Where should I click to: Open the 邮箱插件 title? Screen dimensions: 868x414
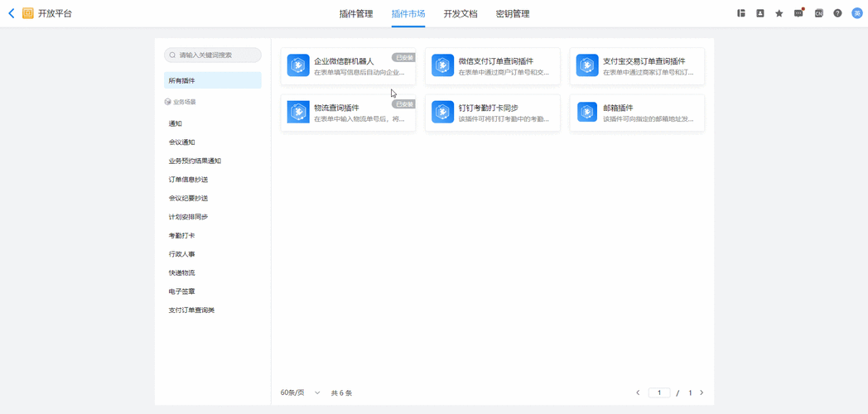pyautogui.click(x=618, y=108)
